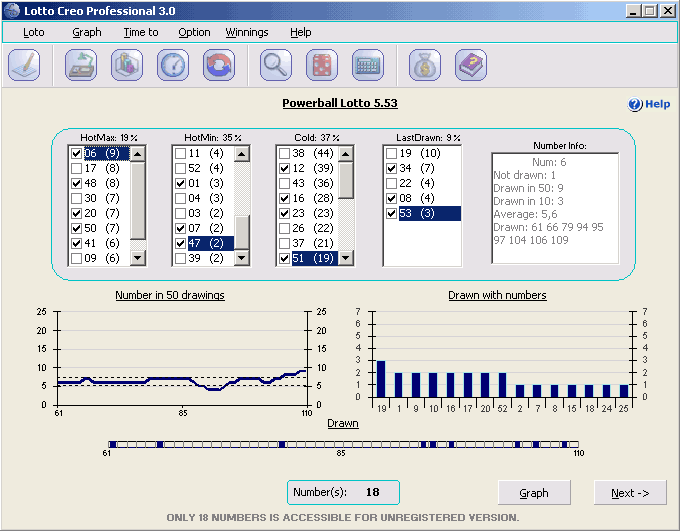Click Cold list scroll up arrow
The width and height of the screenshot is (680, 531).
point(346,154)
